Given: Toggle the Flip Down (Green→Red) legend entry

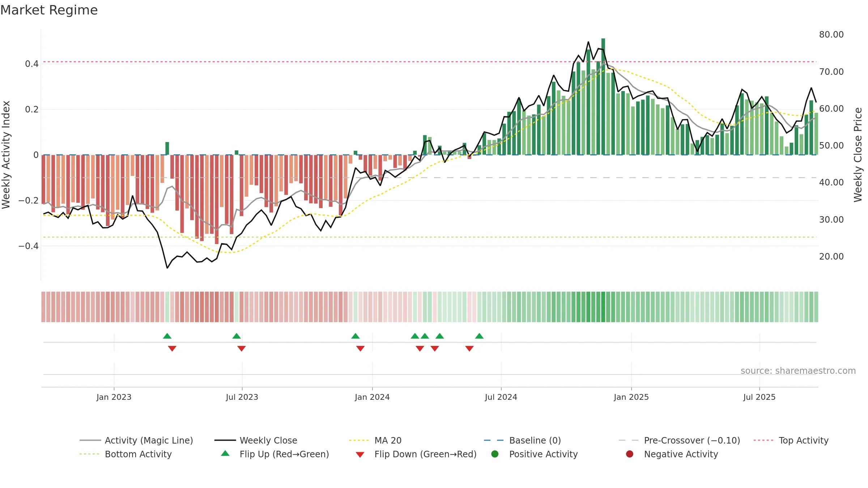Looking at the screenshot, I should tap(416, 454).
